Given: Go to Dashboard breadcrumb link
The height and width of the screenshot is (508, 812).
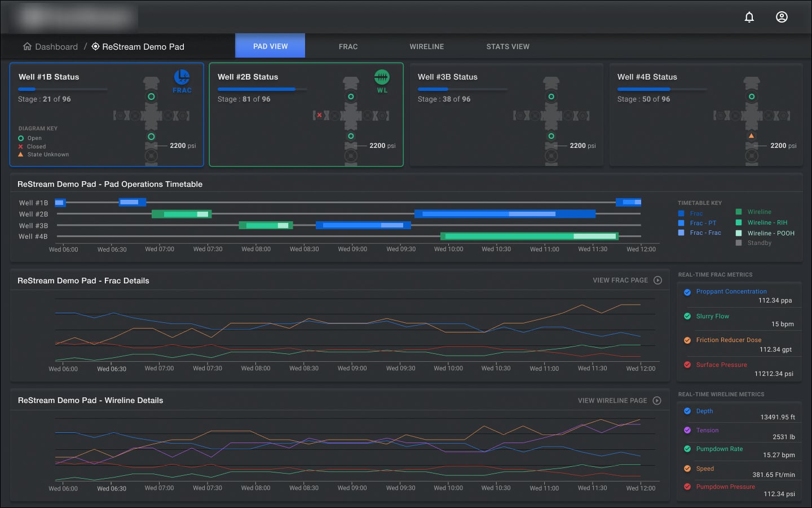Looking at the screenshot, I should 56,46.
